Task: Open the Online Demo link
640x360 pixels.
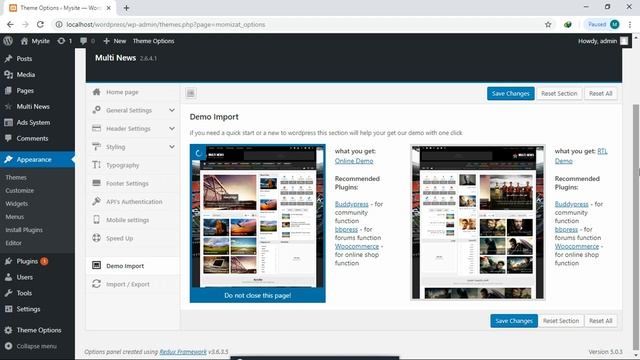Action: coord(354,161)
